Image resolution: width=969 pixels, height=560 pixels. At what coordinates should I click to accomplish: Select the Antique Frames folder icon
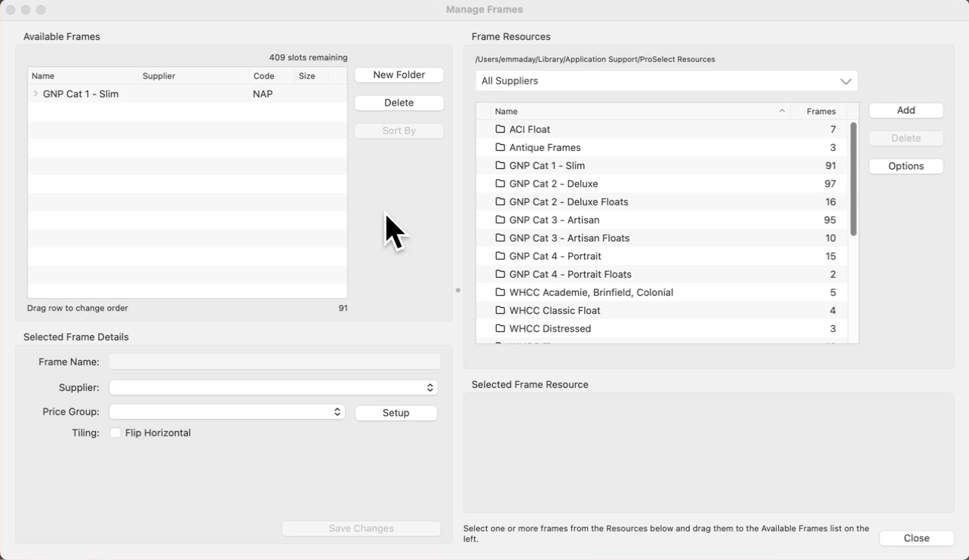click(500, 147)
